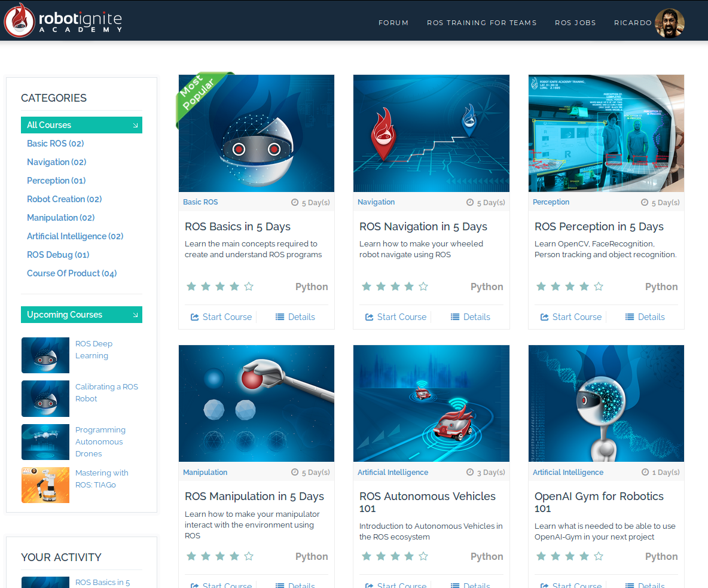Open the Ricardo user menu

click(633, 23)
